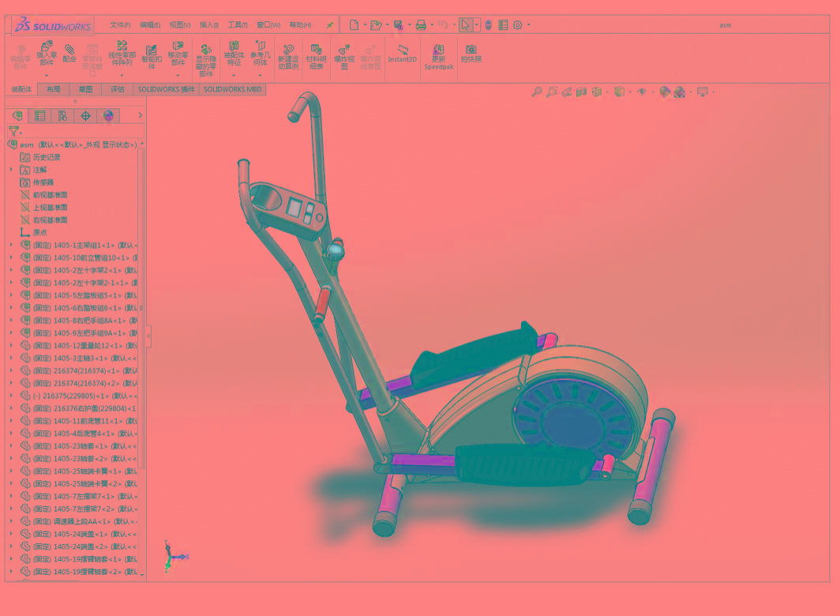The height and width of the screenshot is (616, 840).
Task: Click the Options gear icon
Action: (x=518, y=24)
